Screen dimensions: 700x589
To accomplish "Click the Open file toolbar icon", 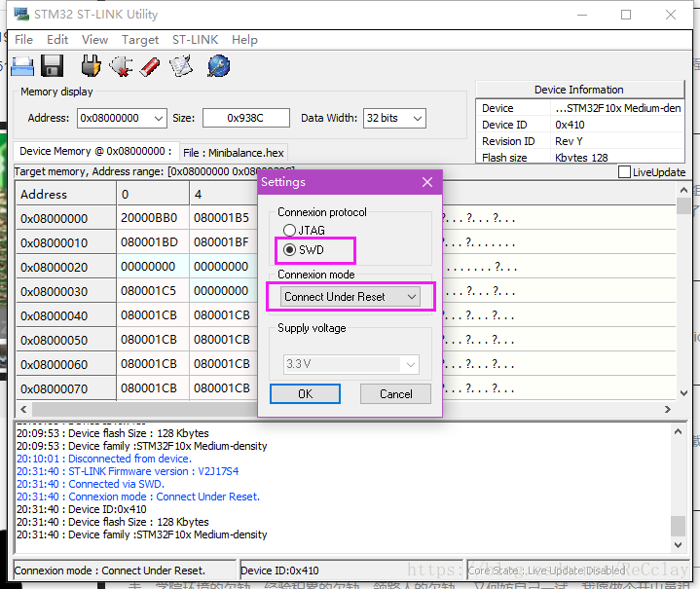I will point(22,66).
